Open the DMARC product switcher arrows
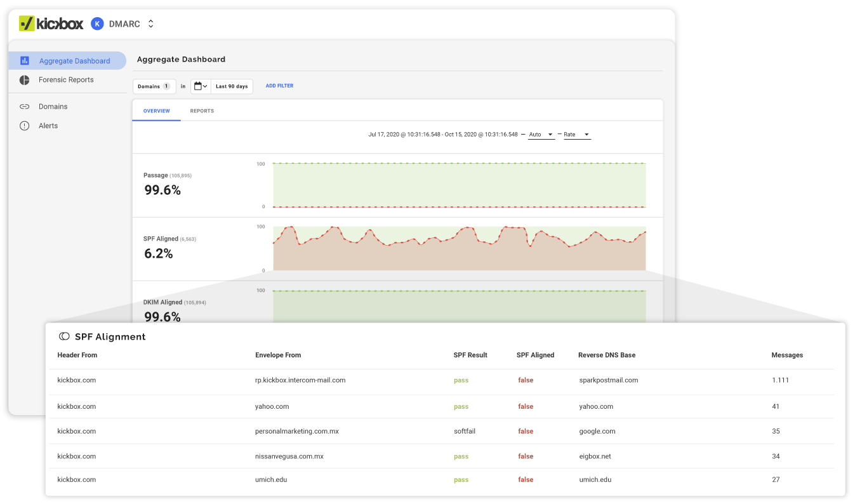855x504 pixels. click(151, 23)
